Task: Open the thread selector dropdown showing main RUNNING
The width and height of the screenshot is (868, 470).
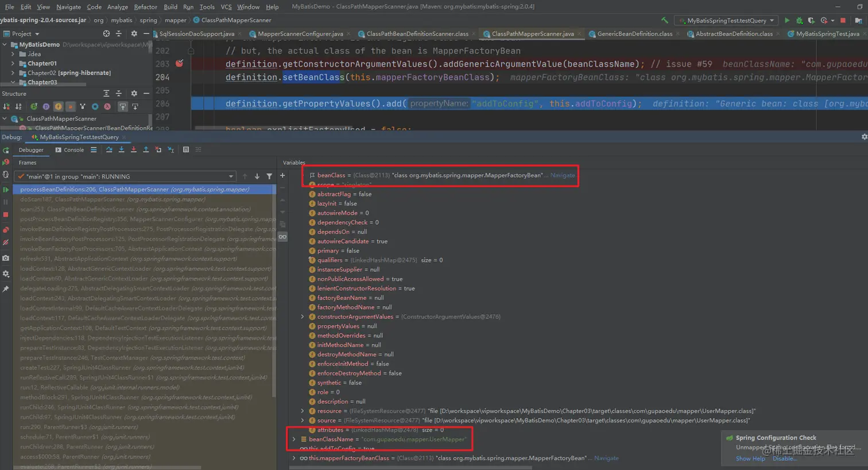Action: (x=125, y=176)
